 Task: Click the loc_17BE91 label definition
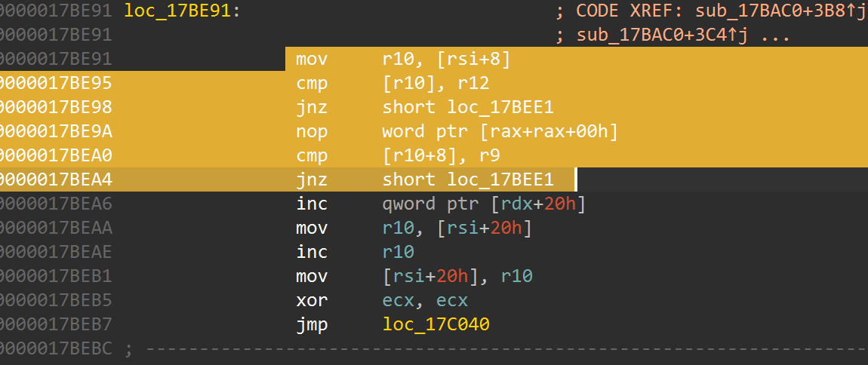coord(177,11)
